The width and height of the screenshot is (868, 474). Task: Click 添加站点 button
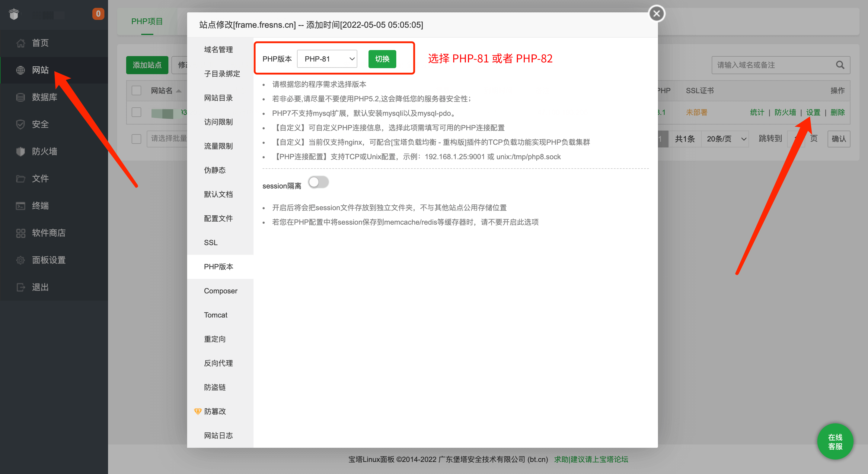click(147, 65)
